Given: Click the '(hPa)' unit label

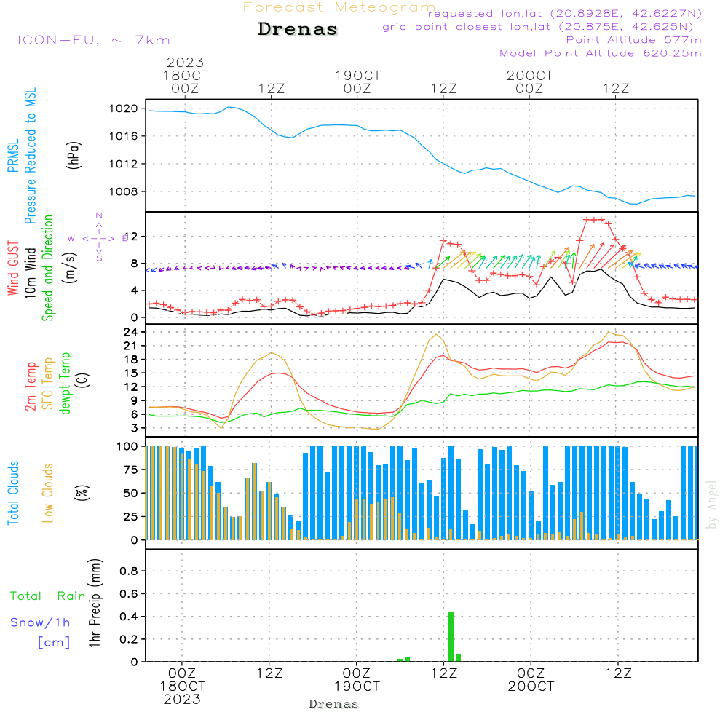Looking at the screenshot, I should pos(74,155).
